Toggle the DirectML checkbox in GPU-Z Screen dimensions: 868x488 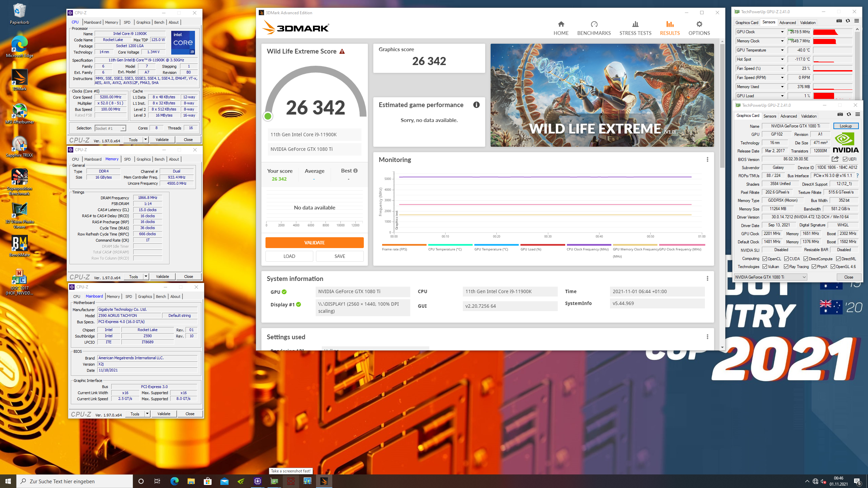coord(838,259)
